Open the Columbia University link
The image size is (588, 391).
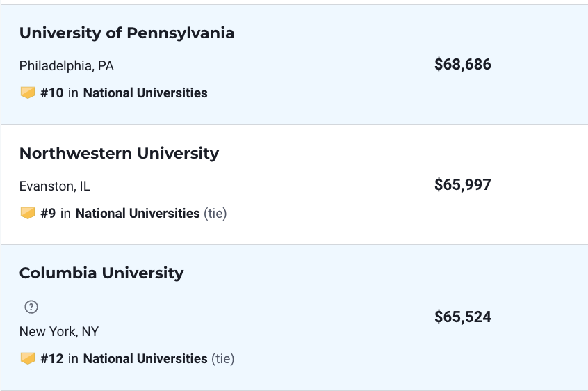(101, 273)
